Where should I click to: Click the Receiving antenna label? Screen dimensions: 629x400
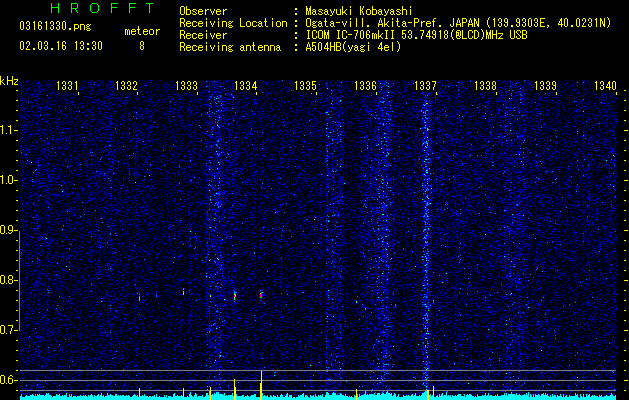tap(230, 47)
